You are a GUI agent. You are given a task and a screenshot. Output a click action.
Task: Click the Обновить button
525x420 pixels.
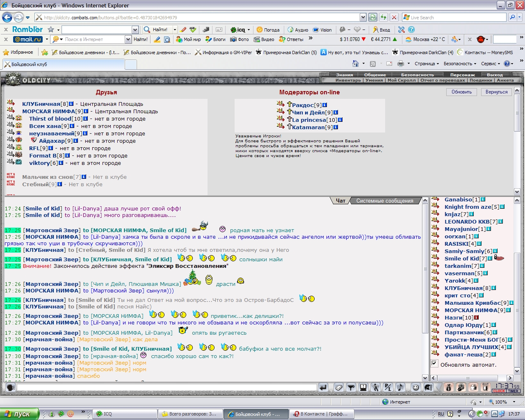click(461, 92)
